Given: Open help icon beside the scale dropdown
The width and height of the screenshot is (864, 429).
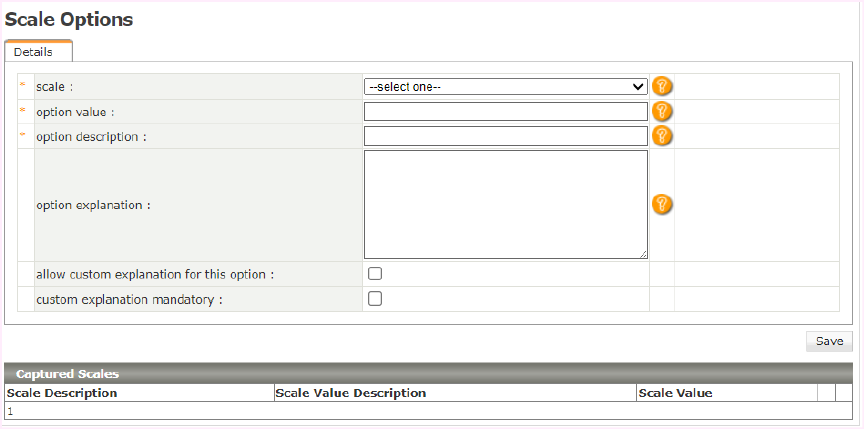Looking at the screenshot, I should 661,87.
